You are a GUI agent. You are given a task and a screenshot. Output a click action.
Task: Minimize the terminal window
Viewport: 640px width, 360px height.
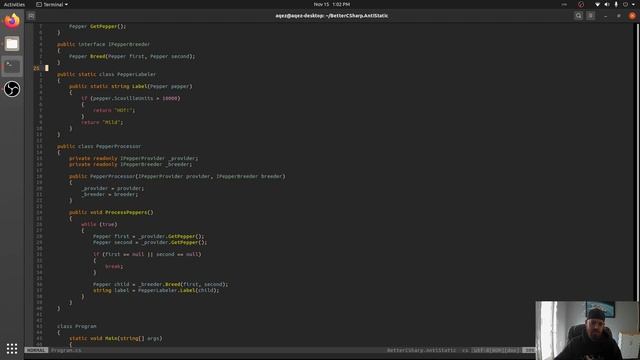pos(606,16)
